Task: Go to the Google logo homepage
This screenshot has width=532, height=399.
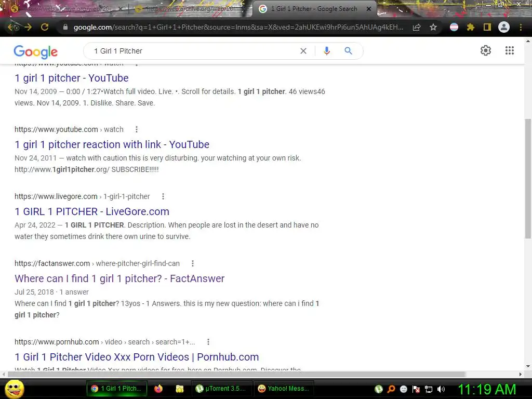Action: pos(36,51)
